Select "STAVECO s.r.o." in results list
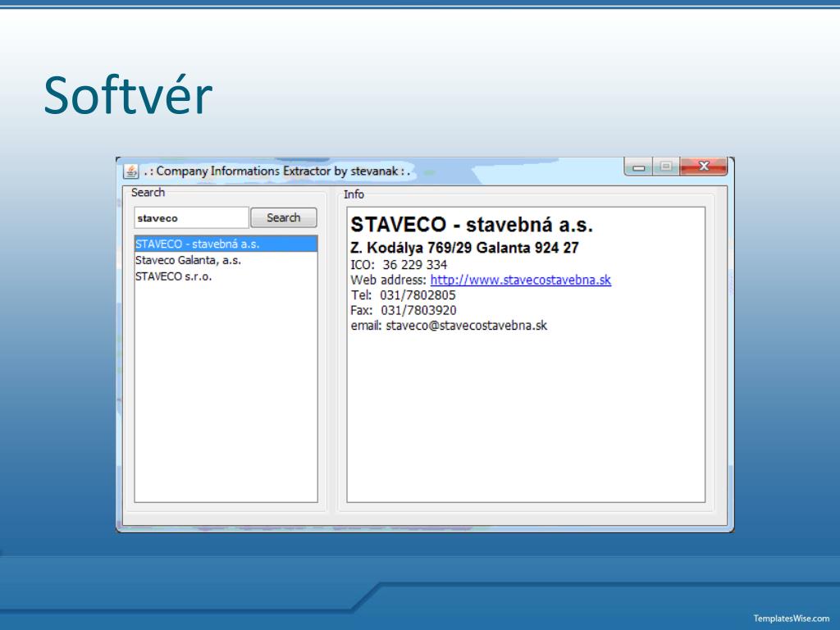This screenshot has height=630, width=840. tap(226, 276)
